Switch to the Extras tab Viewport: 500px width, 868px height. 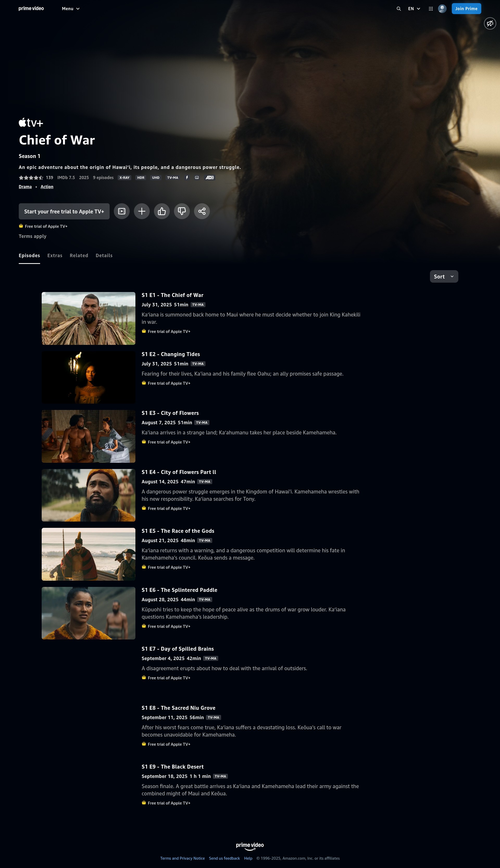click(x=55, y=256)
